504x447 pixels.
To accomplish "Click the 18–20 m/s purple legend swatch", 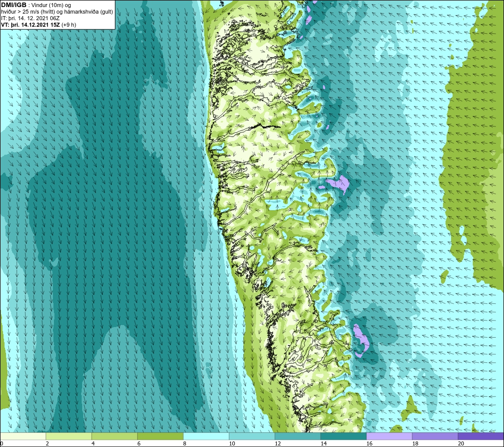I will (x=435, y=436).
